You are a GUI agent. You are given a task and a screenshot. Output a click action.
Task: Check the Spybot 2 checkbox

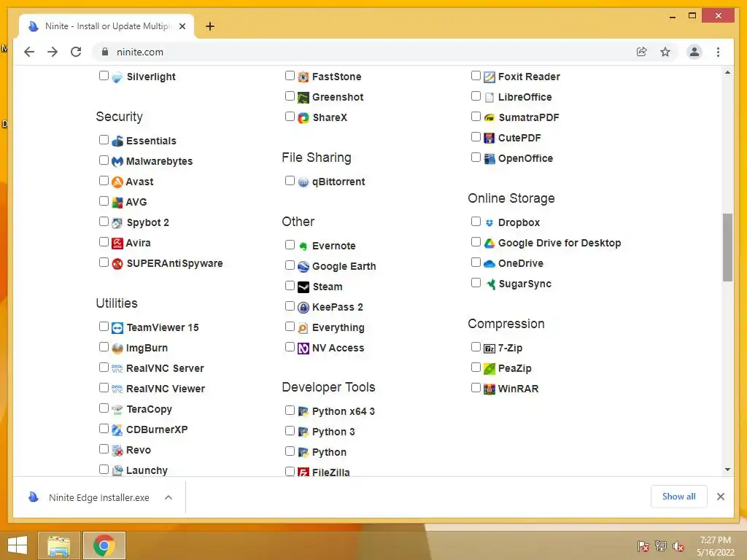tap(104, 222)
